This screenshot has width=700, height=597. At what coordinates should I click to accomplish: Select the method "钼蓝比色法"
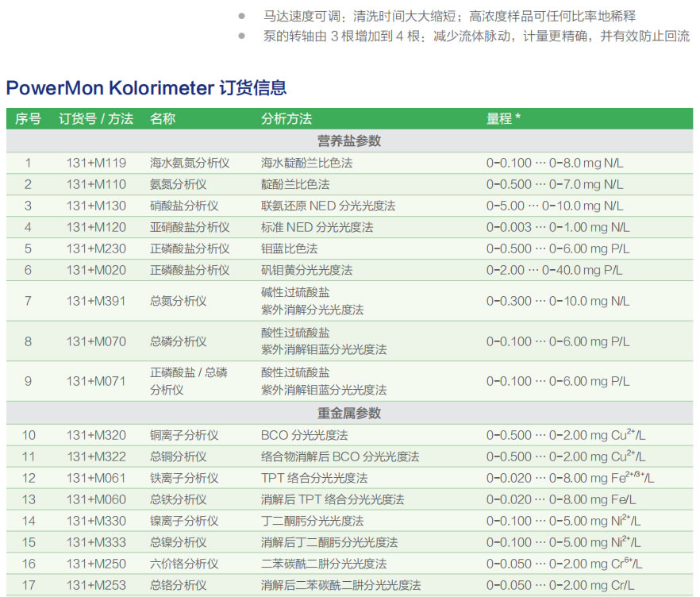(x=289, y=248)
